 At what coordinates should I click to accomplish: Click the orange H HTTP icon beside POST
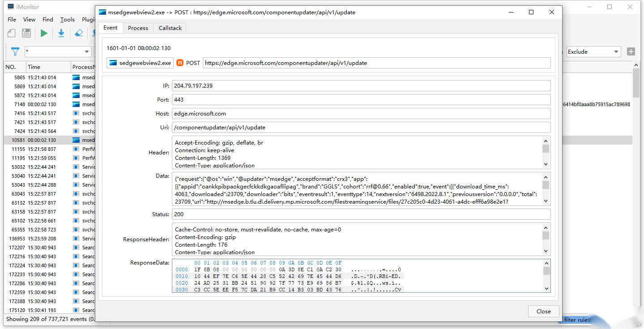click(180, 63)
